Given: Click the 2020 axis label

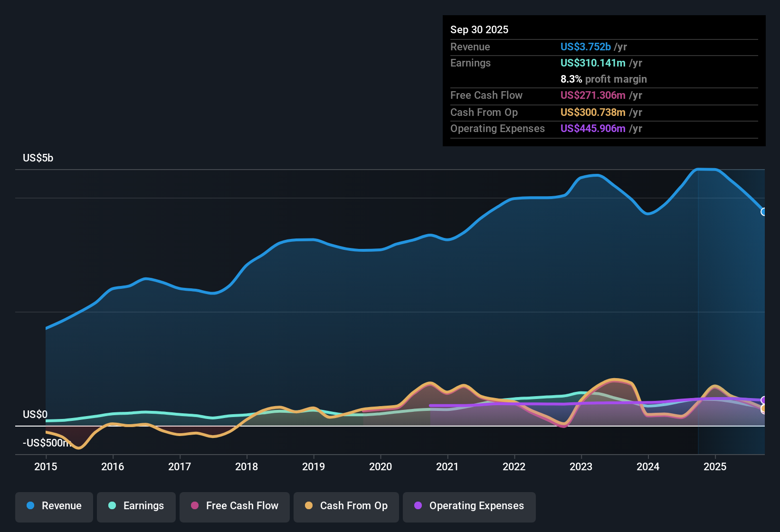Looking at the screenshot, I should (x=380, y=467).
